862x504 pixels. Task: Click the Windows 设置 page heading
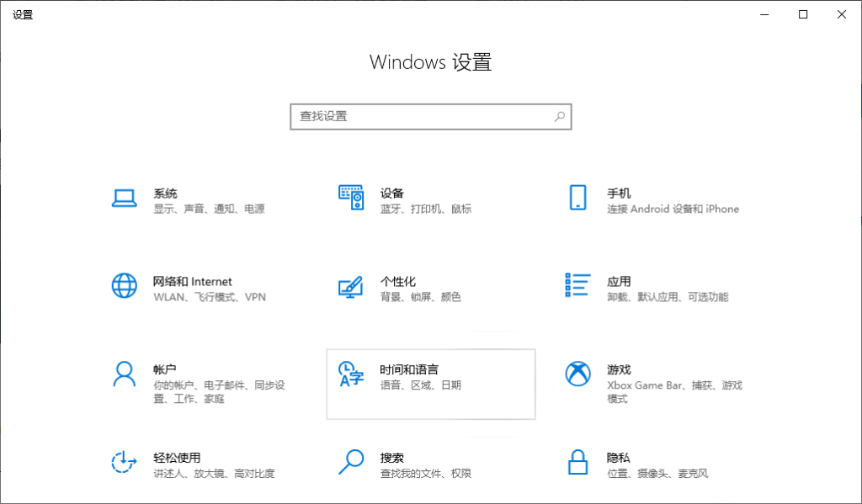point(430,62)
